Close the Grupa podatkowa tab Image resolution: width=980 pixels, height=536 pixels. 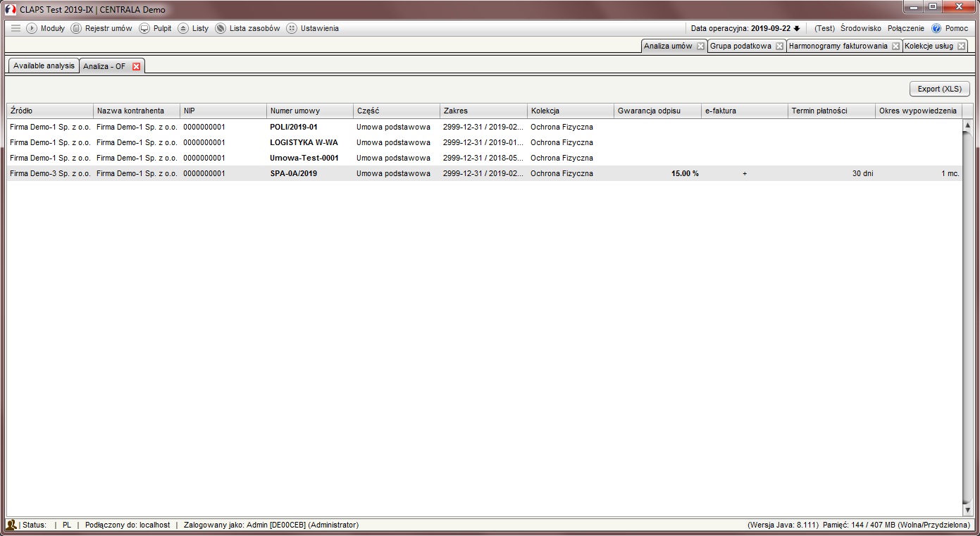click(779, 46)
